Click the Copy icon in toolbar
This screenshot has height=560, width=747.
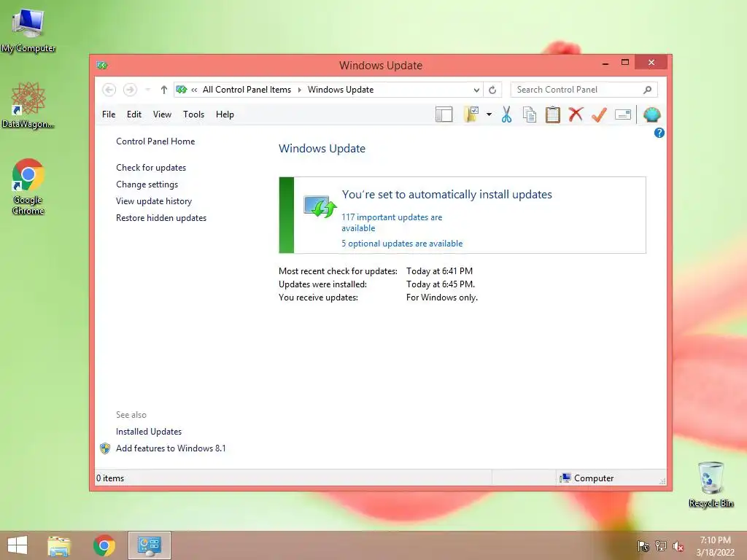click(530, 114)
